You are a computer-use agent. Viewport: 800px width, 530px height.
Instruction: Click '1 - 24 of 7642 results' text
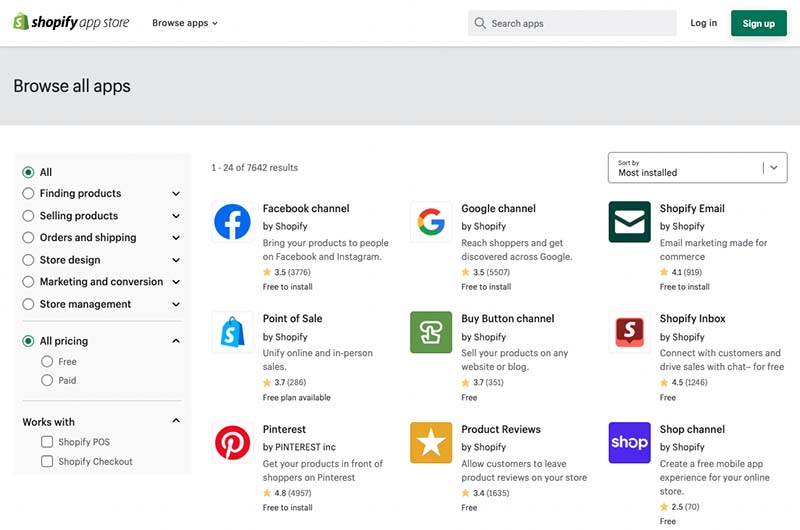click(x=255, y=167)
